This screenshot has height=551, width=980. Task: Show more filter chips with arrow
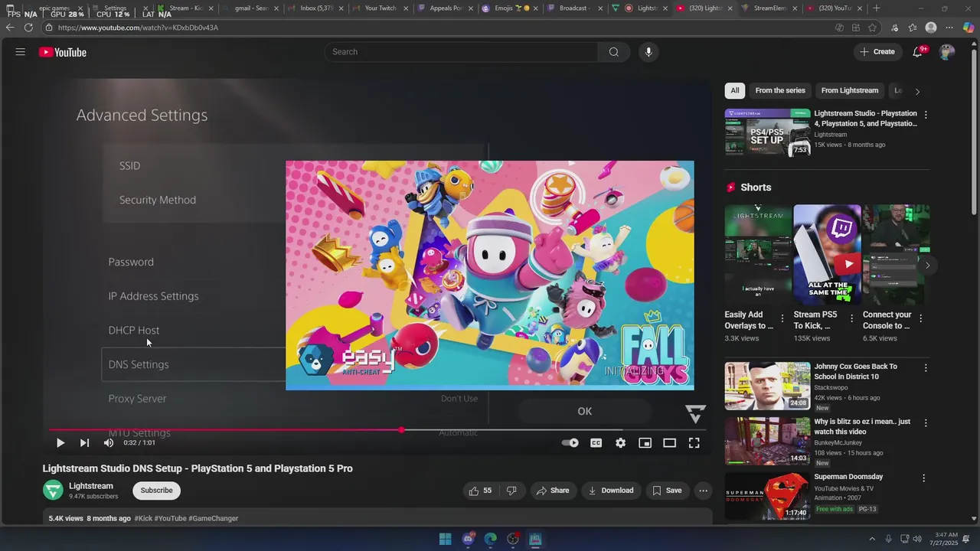(x=917, y=91)
